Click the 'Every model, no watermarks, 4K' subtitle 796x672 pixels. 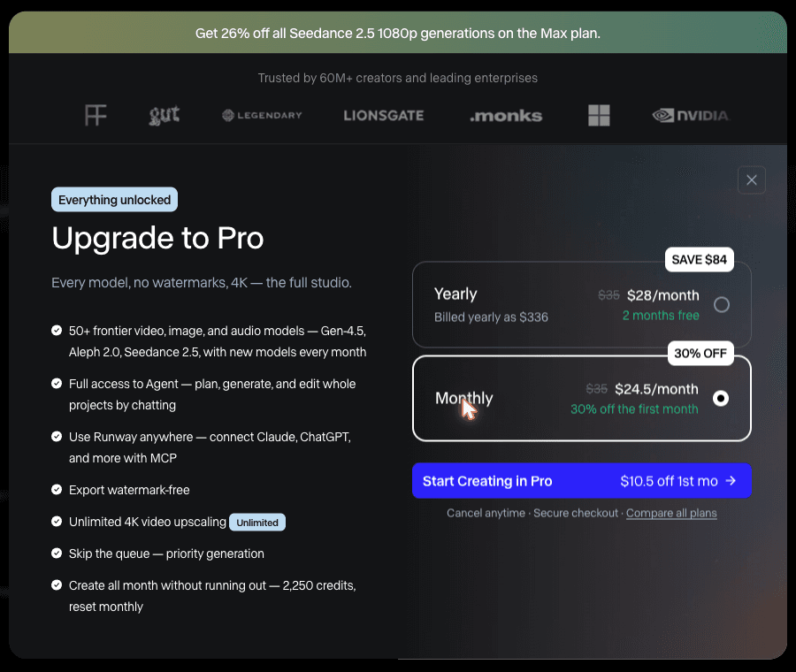coord(202,283)
